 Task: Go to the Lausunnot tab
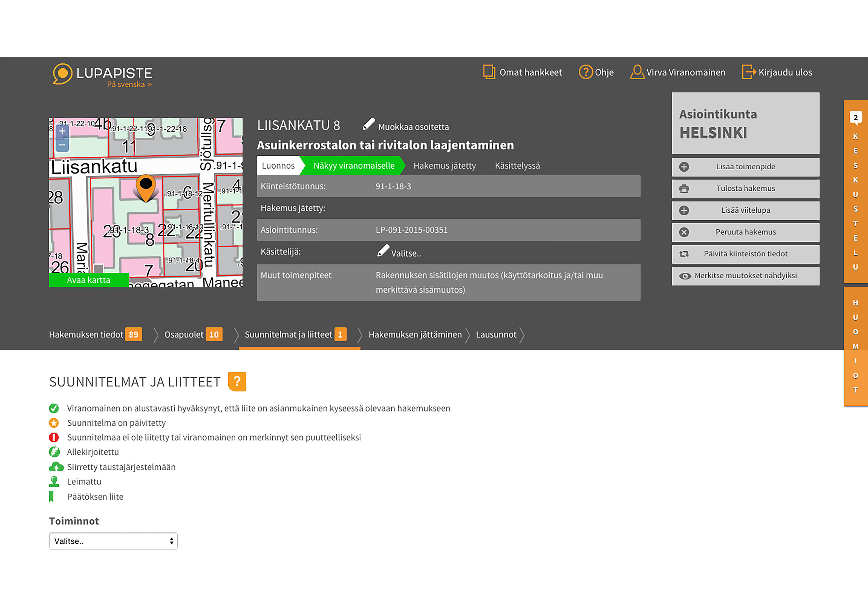(496, 334)
